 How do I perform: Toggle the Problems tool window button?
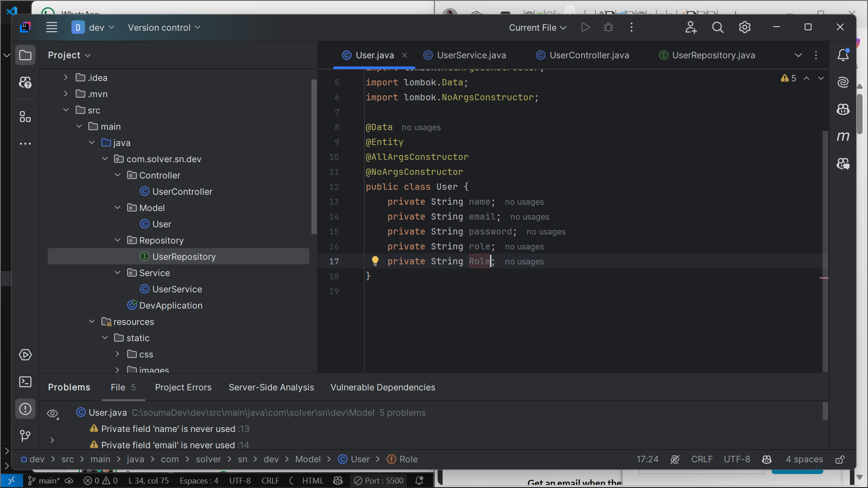(x=25, y=409)
